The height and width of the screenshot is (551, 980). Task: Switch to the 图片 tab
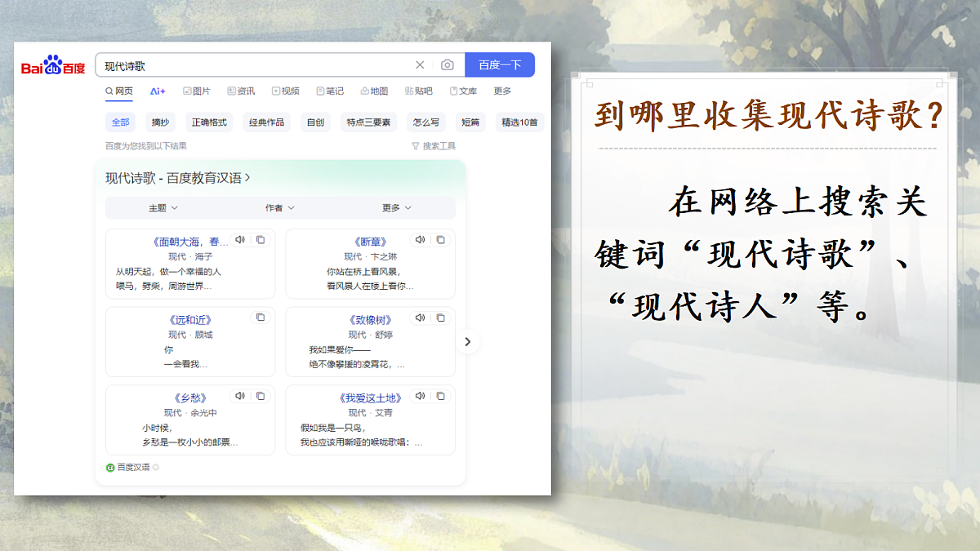pos(197,91)
